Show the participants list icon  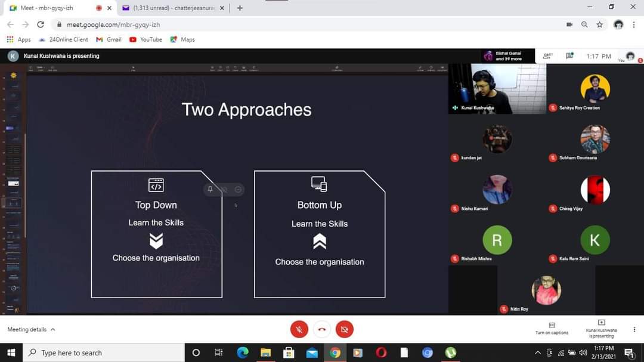(547, 56)
